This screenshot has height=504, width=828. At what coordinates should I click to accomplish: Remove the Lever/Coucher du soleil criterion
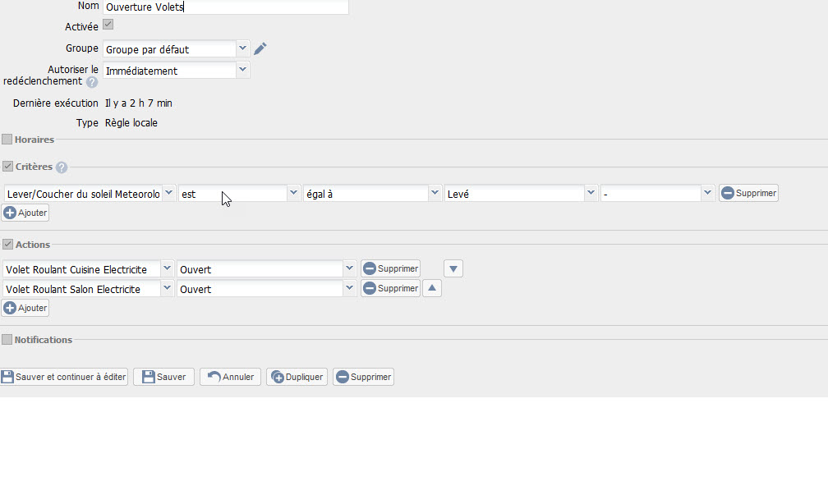click(x=747, y=193)
